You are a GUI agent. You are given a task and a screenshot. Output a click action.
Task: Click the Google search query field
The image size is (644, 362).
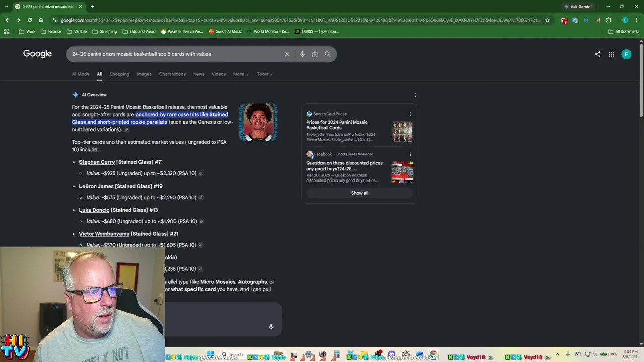click(x=176, y=54)
